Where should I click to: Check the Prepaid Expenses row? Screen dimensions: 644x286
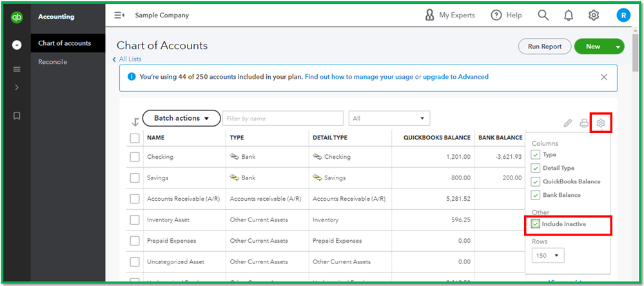[135, 241]
